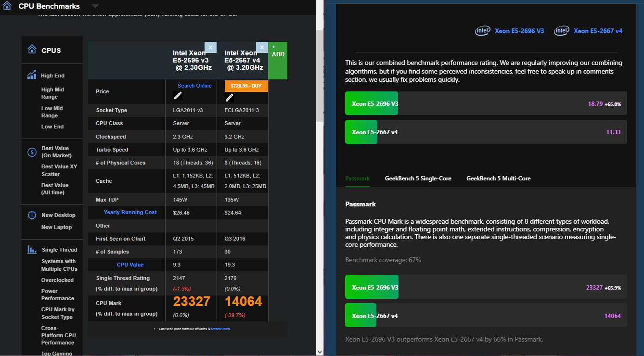Click the Benchmark coverage: 67% text
Viewport: 644px width, 356px height.
(x=383, y=260)
